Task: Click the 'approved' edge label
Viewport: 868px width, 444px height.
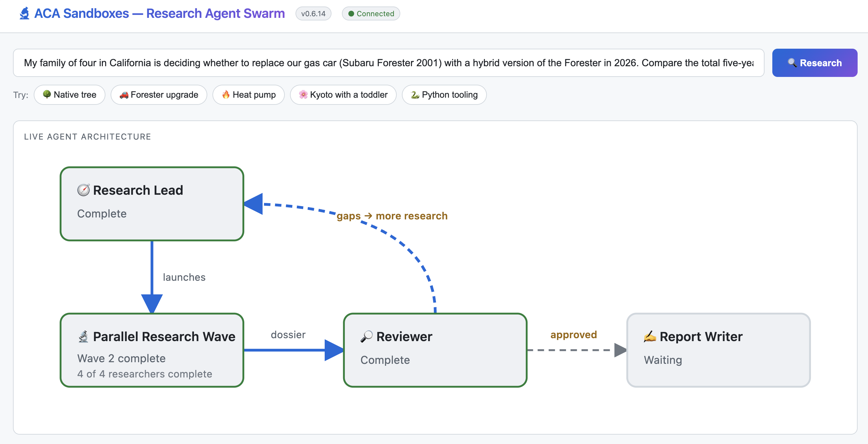Action: (x=573, y=334)
